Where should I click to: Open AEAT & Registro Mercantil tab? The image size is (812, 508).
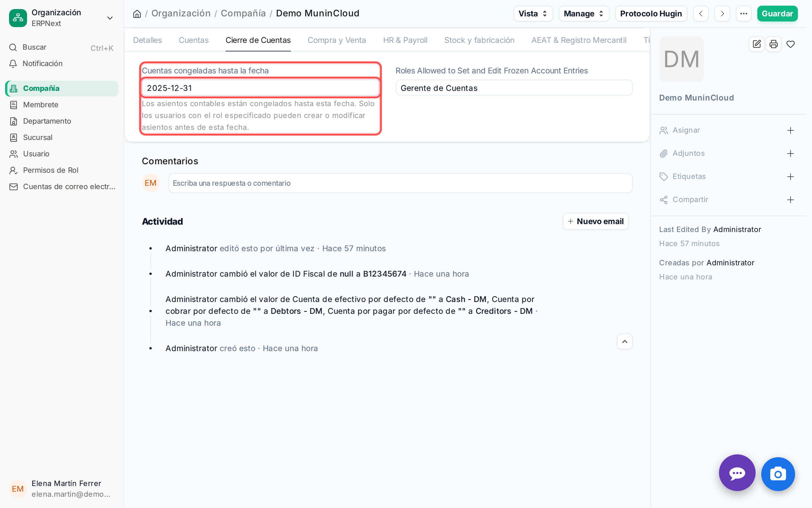pos(579,40)
